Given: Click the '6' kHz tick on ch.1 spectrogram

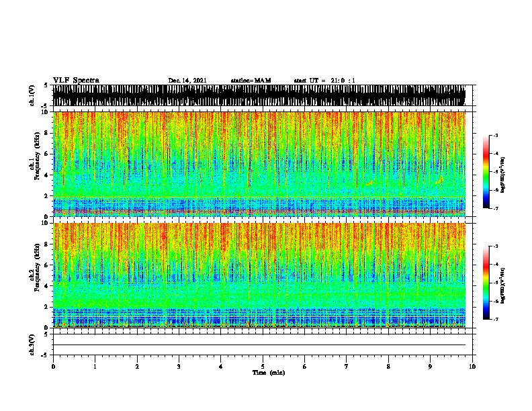Looking at the screenshot, I should [47, 154].
